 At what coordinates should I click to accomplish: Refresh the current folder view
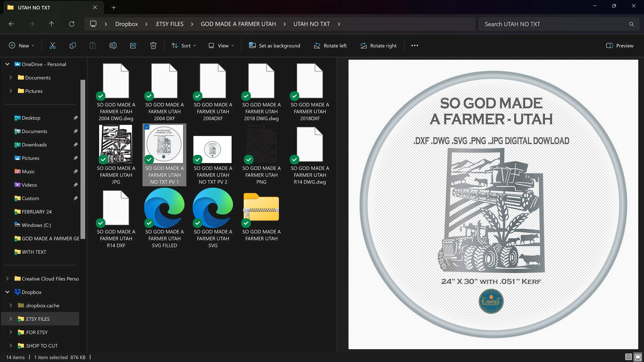72,24
